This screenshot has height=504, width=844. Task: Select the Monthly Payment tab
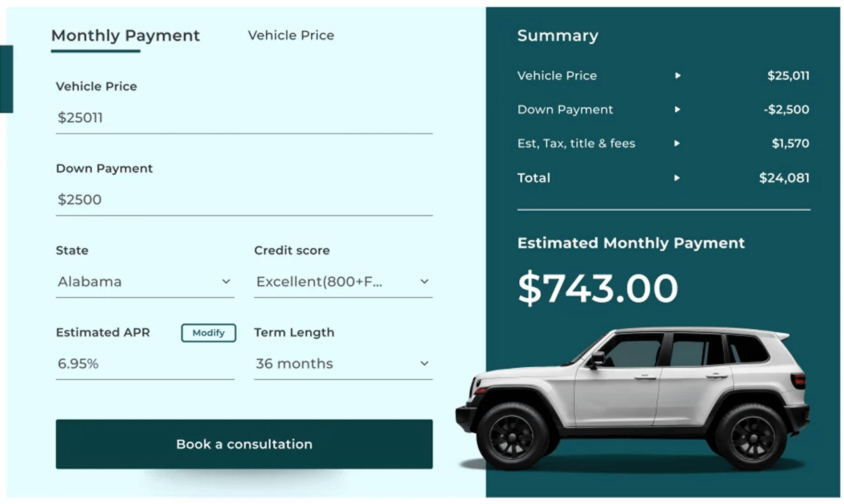click(125, 36)
